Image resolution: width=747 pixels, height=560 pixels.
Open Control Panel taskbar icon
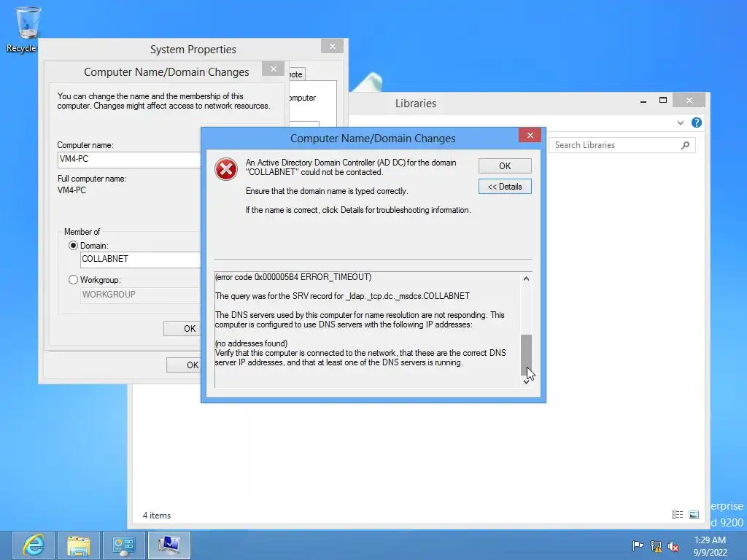[x=124, y=545]
